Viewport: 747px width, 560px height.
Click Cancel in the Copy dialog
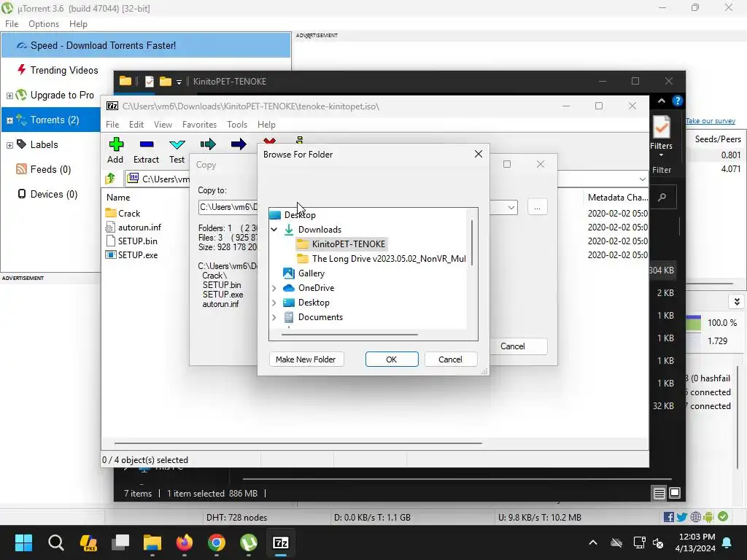[x=513, y=346]
